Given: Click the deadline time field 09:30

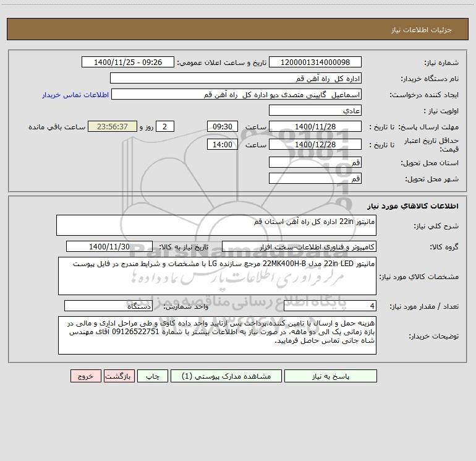Looking at the screenshot, I should point(222,126).
